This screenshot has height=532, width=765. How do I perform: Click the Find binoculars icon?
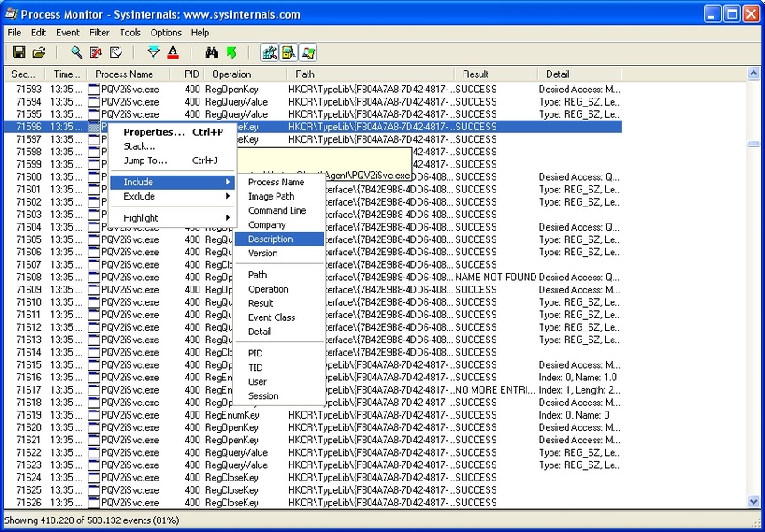tap(211, 52)
